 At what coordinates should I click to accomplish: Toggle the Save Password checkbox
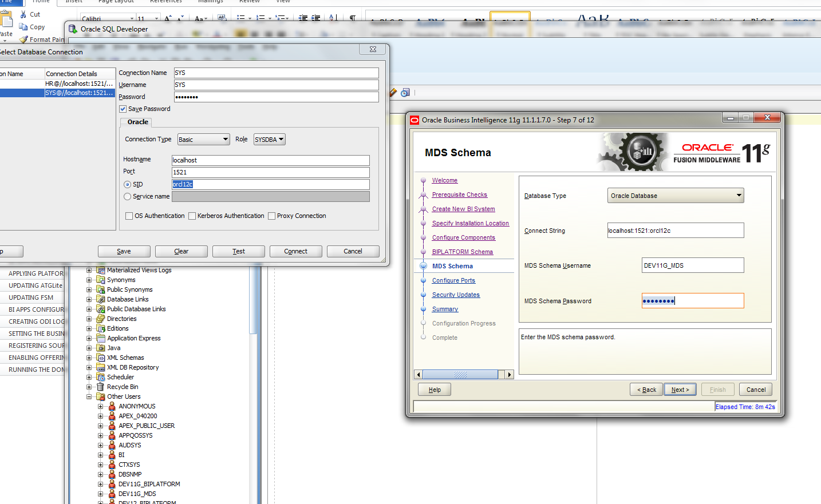(123, 109)
